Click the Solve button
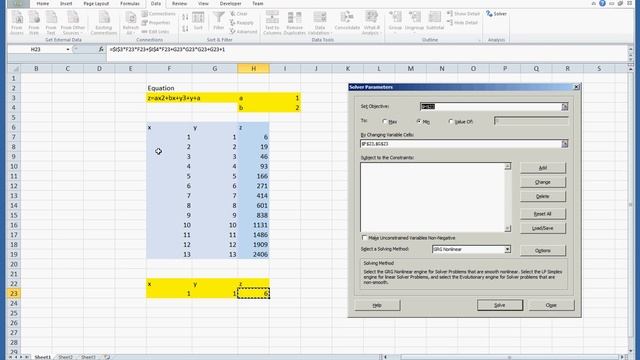The height and width of the screenshot is (360, 640). pos(500,305)
